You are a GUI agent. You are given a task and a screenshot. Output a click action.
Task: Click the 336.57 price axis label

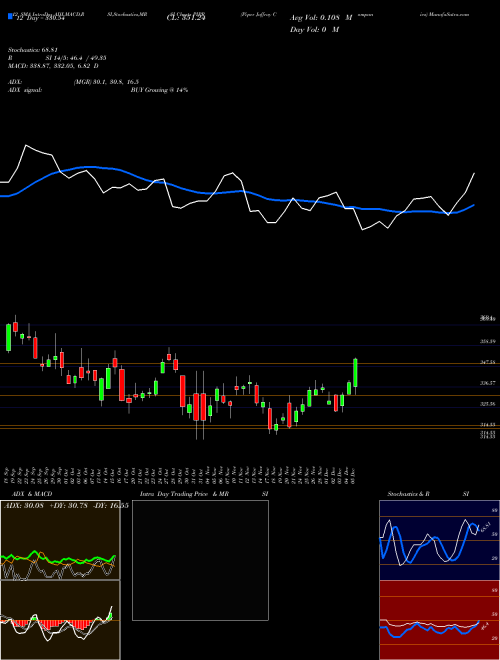[488, 383]
